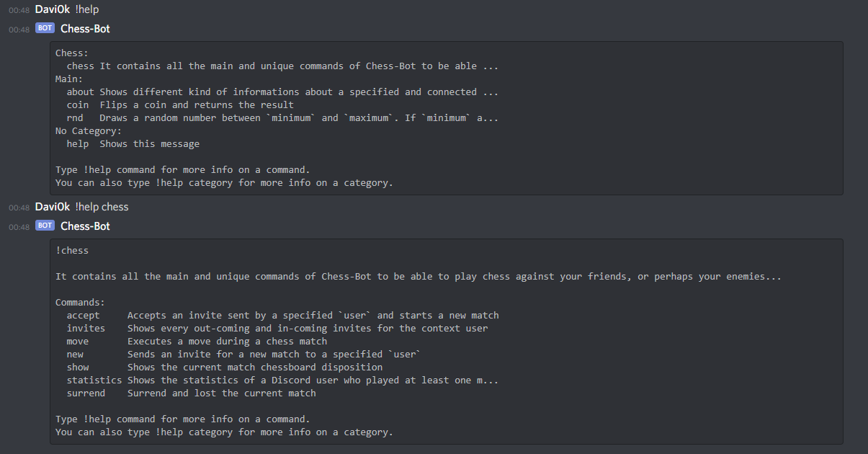This screenshot has width=868, height=454.
Task: Click the 'statistics' command line
Action: [x=282, y=380]
